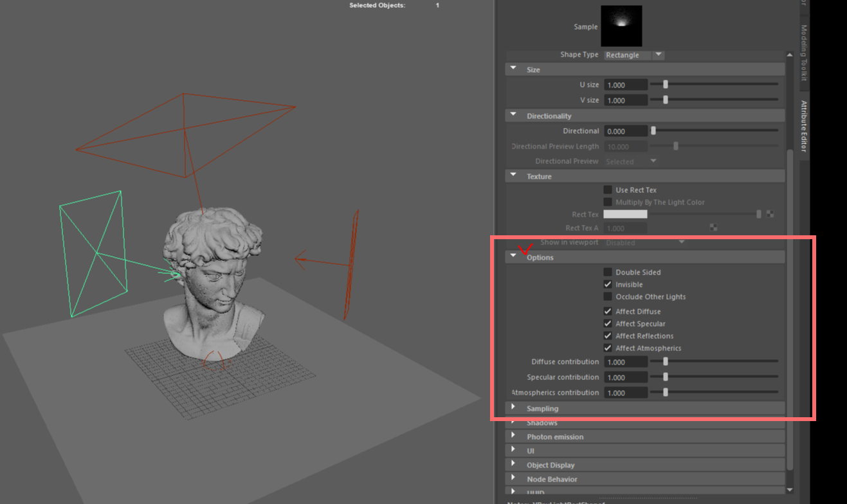Click the Rect Tex color swatch
Viewport: 847px width, 504px height.
(626, 214)
